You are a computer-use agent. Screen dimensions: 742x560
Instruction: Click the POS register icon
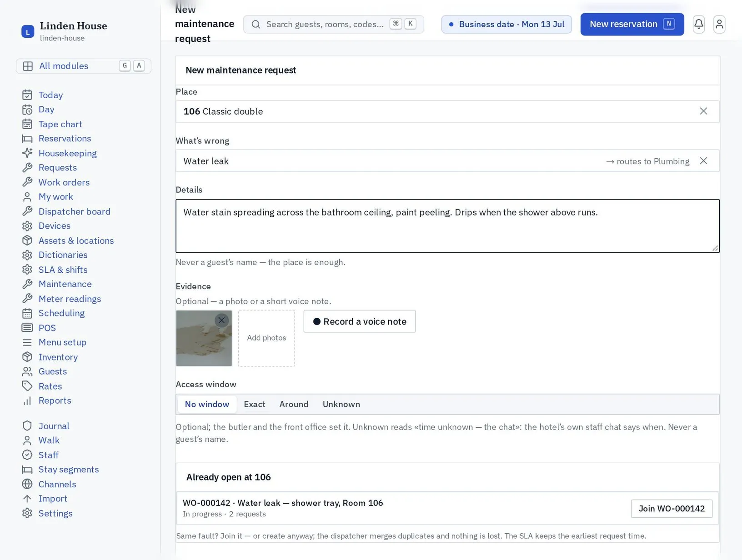(x=27, y=328)
